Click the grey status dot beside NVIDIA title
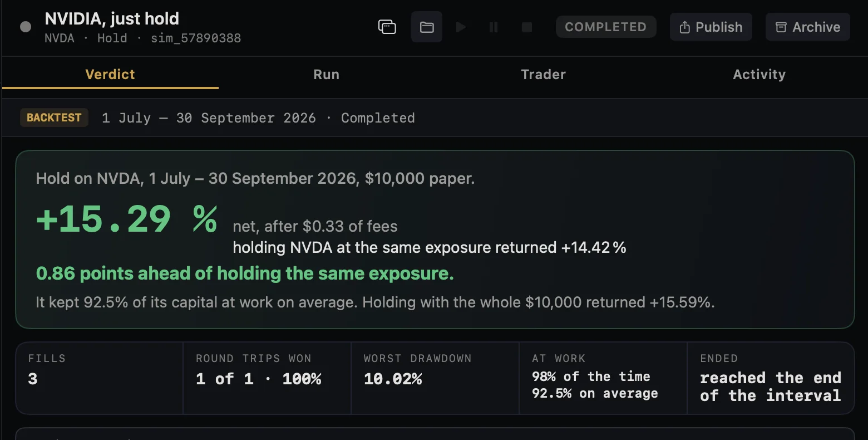 (x=26, y=27)
